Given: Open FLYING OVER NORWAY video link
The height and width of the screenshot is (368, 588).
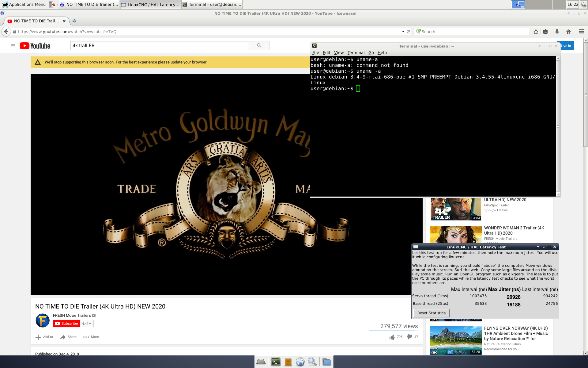Looking at the screenshot, I should (516, 333).
